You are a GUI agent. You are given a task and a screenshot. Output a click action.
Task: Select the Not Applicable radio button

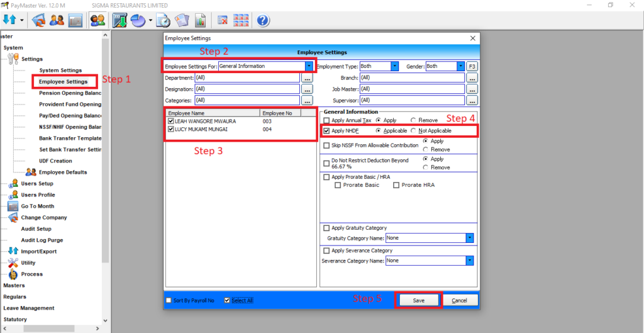(413, 131)
